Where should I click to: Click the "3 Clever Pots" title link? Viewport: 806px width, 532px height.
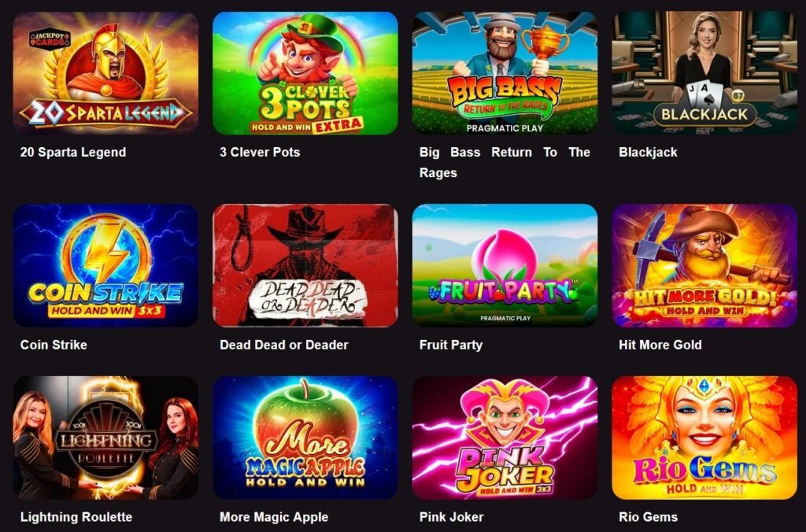[x=260, y=152]
